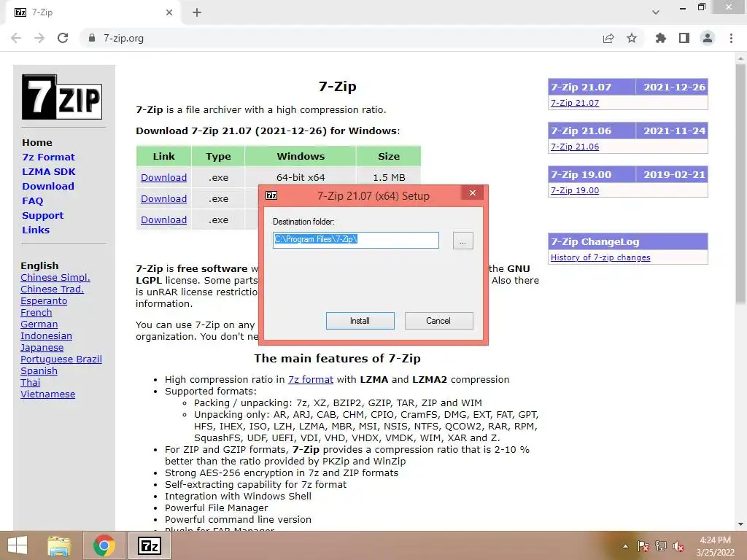Click the share page icon in address bar
Screen dimensions: 747x560
pos(608,38)
